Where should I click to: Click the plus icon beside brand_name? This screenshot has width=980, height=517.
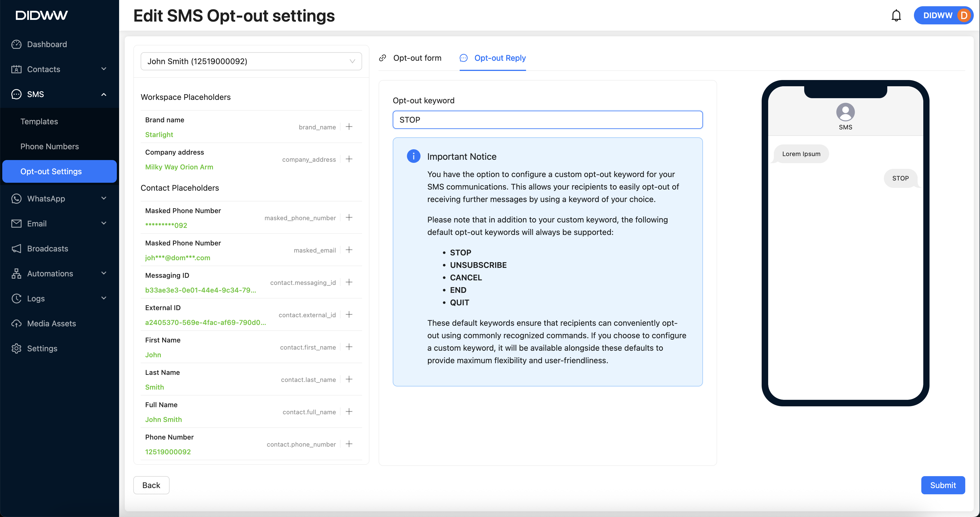[349, 127]
